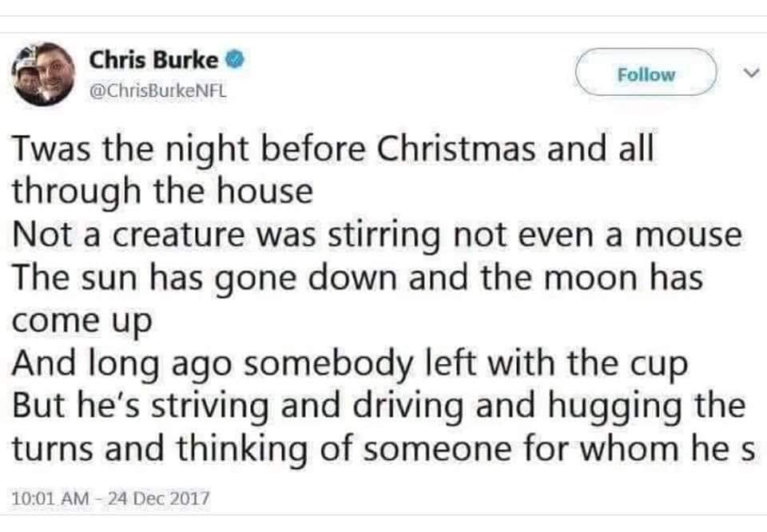Click the Follow button
767x532 pixels.
[x=646, y=74]
